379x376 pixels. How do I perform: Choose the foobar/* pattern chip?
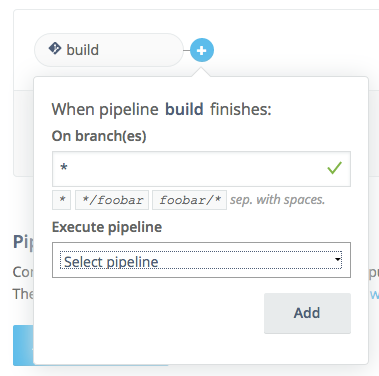[x=190, y=200]
